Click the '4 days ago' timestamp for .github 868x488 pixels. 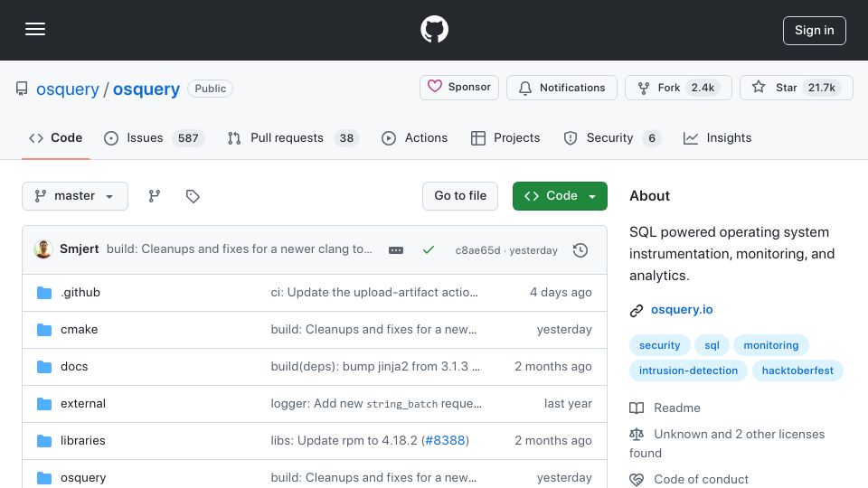tap(561, 292)
